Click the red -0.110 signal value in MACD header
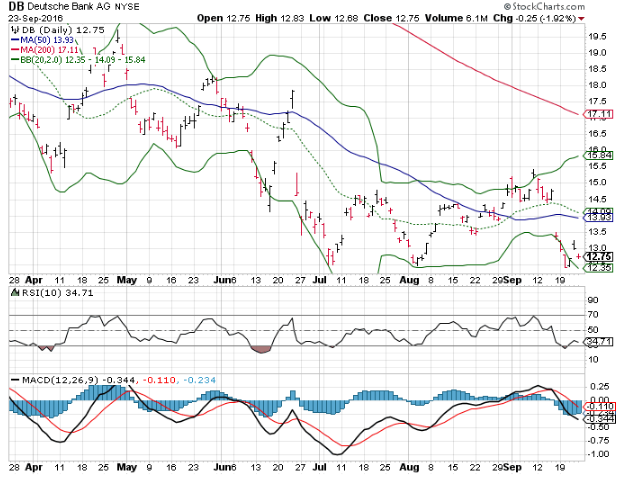This screenshot has width=622, height=477. tap(159, 380)
